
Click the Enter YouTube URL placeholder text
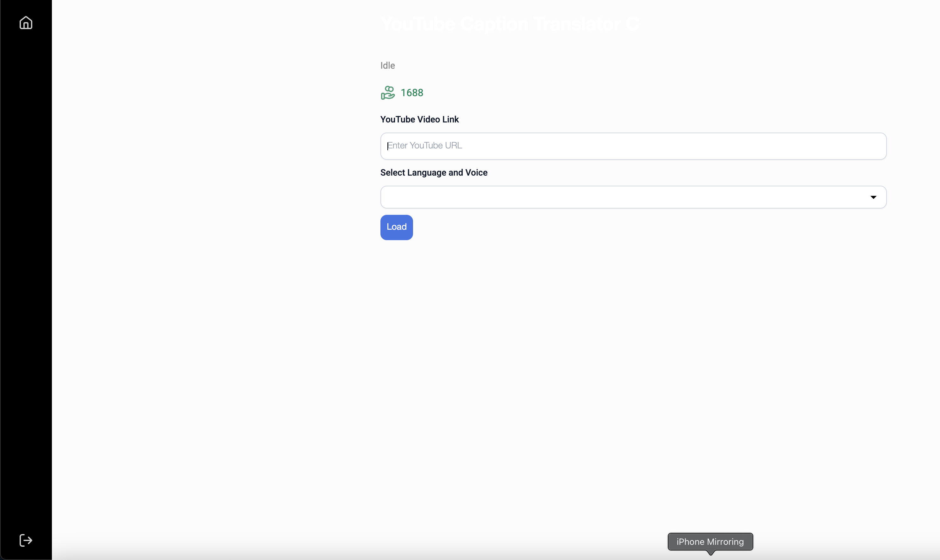[x=424, y=146]
